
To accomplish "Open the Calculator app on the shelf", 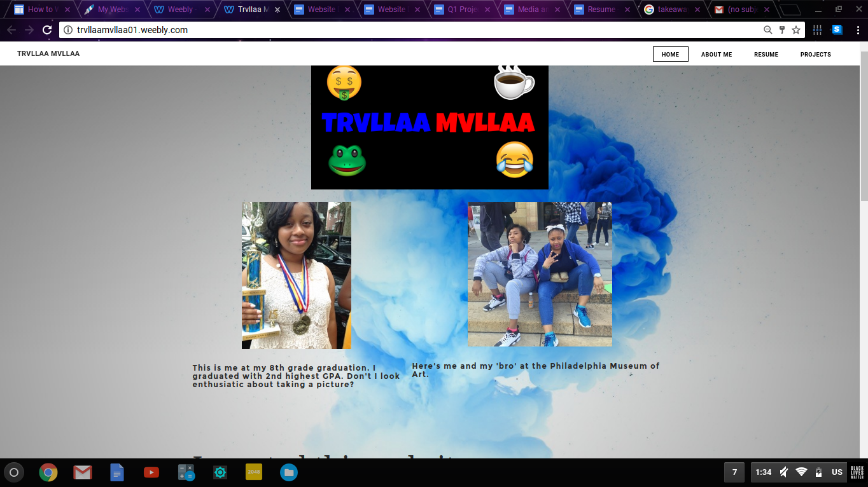I will [x=185, y=472].
